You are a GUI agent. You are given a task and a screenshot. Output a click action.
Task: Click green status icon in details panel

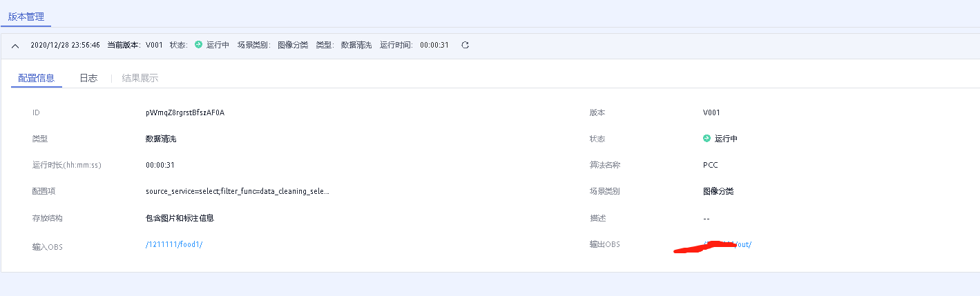pyautogui.click(x=707, y=139)
